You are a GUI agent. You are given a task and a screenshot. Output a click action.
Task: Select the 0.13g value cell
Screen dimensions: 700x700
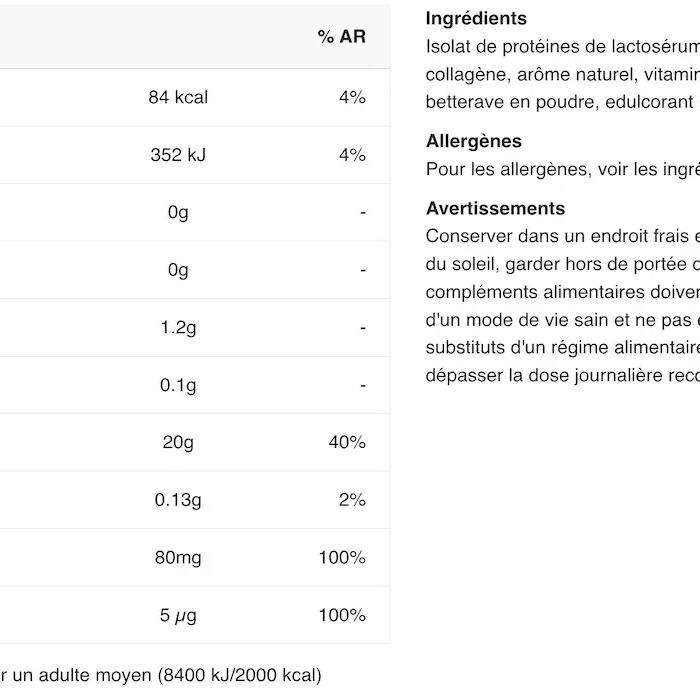tap(178, 500)
